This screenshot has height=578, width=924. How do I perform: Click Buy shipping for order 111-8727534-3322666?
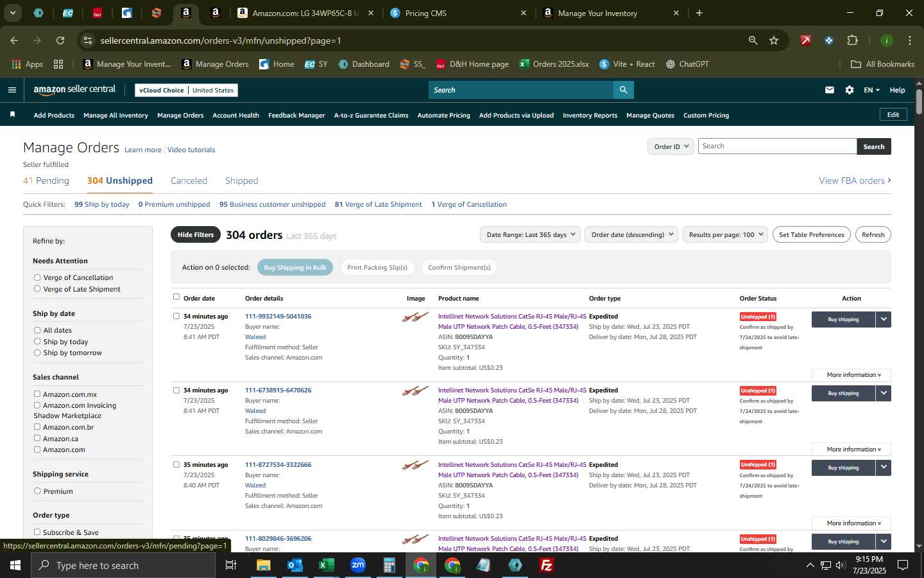[843, 468]
